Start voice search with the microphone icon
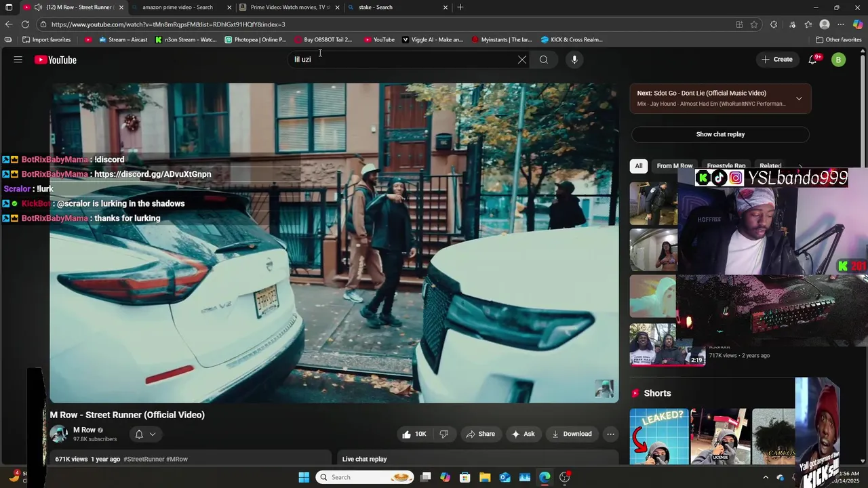Image resolution: width=868 pixels, height=488 pixels. [574, 60]
